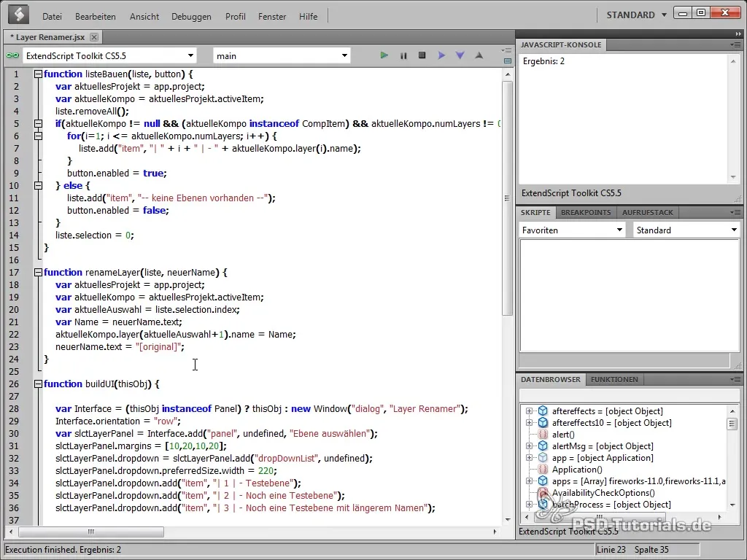Select the batchProcess = [object Object] entry

click(611, 505)
